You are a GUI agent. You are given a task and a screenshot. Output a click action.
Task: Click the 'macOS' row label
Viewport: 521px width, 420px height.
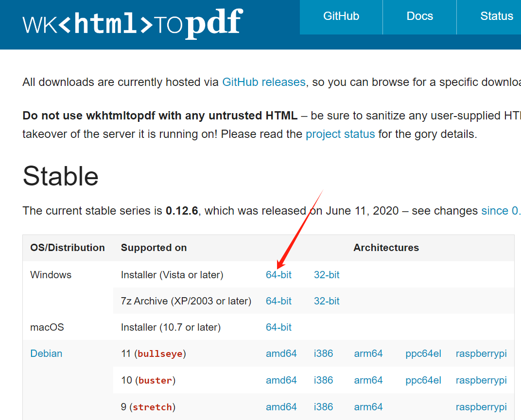click(x=47, y=327)
